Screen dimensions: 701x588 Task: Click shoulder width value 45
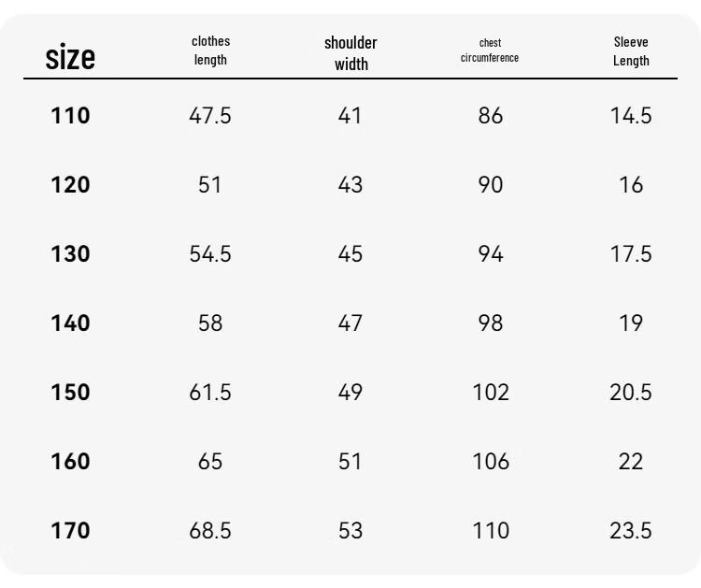click(x=350, y=253)
